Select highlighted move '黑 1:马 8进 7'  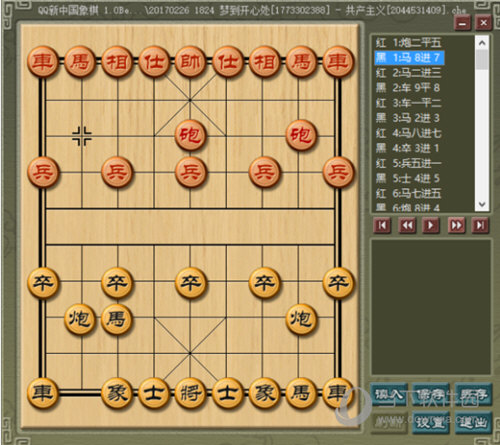[409, 58]
